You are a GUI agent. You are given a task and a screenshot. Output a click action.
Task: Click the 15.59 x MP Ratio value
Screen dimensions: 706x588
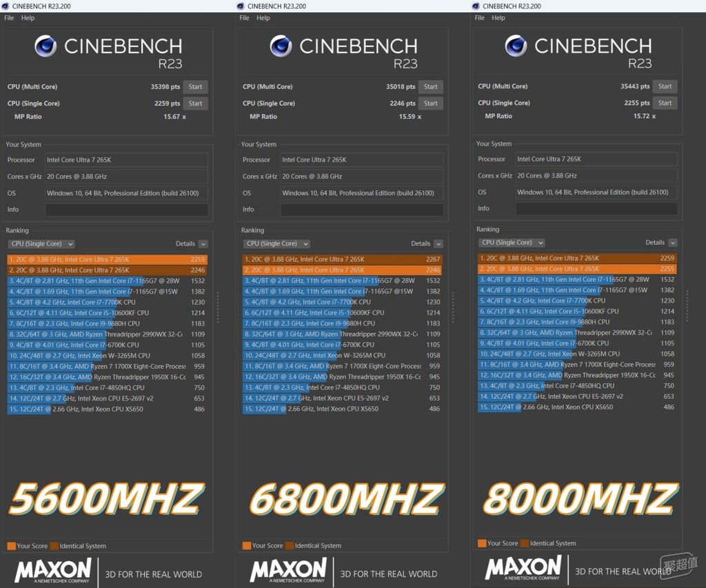[410, 116]
